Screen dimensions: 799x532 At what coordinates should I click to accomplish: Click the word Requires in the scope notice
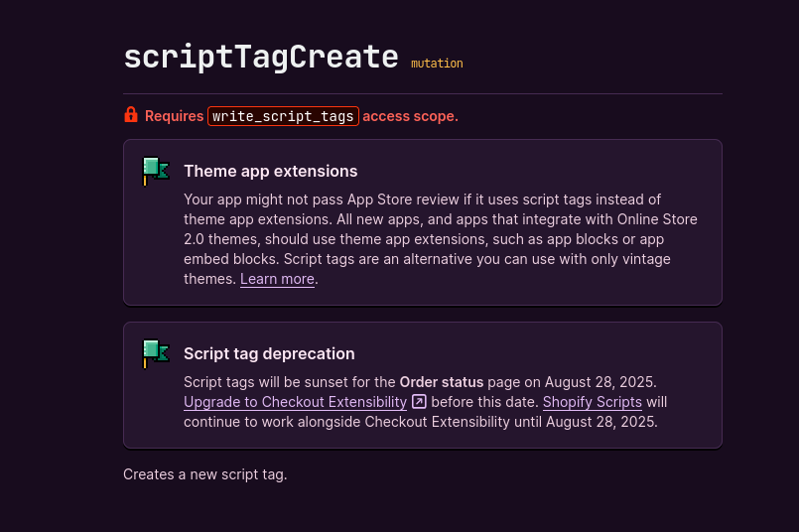[174, 116]
